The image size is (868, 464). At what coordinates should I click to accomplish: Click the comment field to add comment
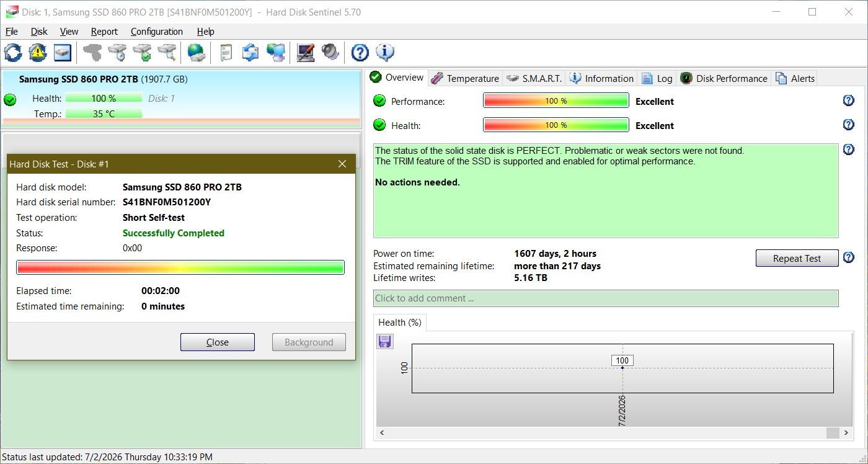click(606, 298)
